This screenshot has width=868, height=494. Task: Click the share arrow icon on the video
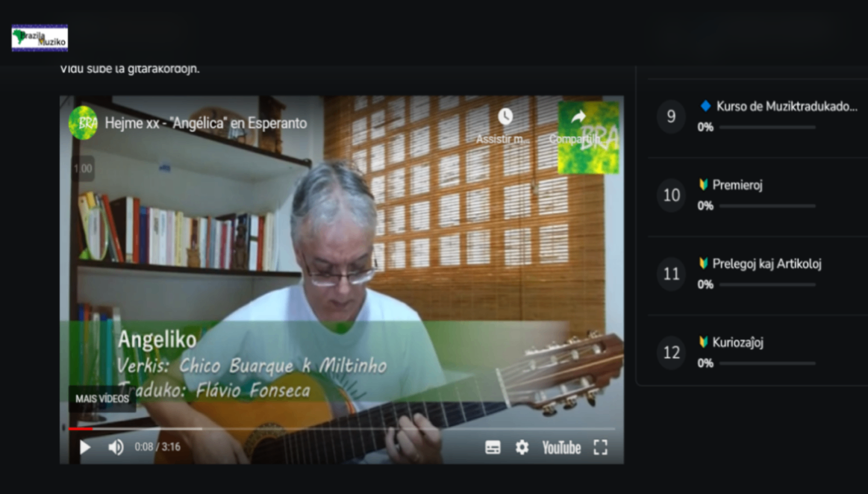tap(578, 116)
